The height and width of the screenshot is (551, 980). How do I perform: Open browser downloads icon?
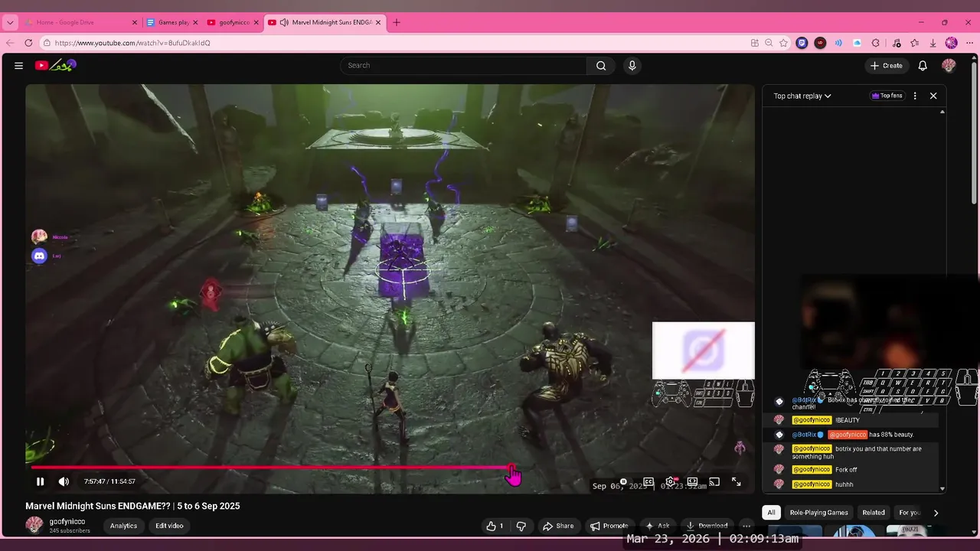(933, 43)
